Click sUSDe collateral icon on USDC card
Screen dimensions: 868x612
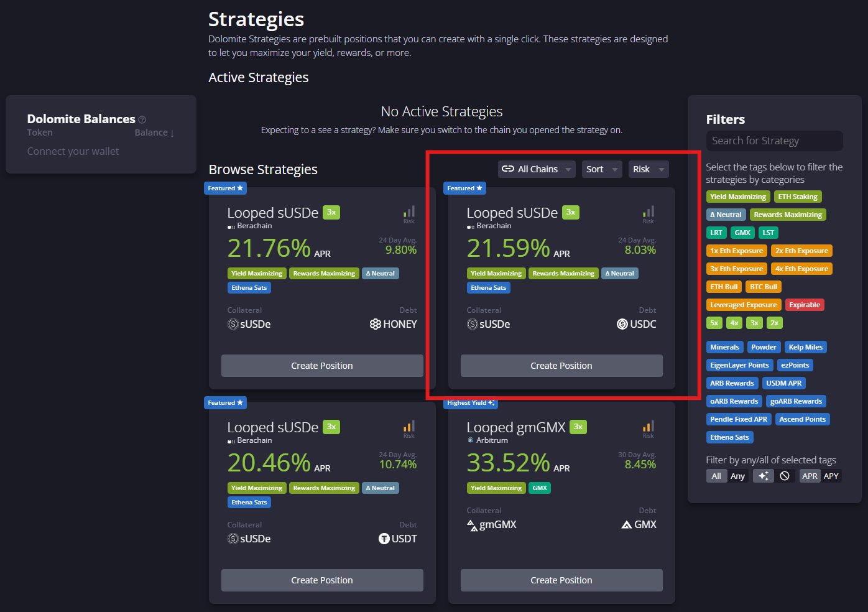tap(473, 324)
